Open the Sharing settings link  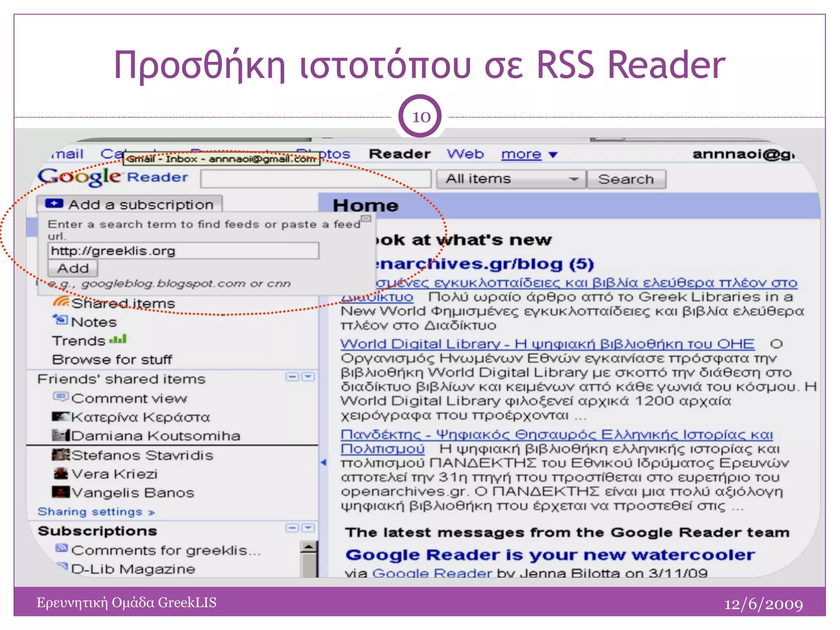coord(96,512)
